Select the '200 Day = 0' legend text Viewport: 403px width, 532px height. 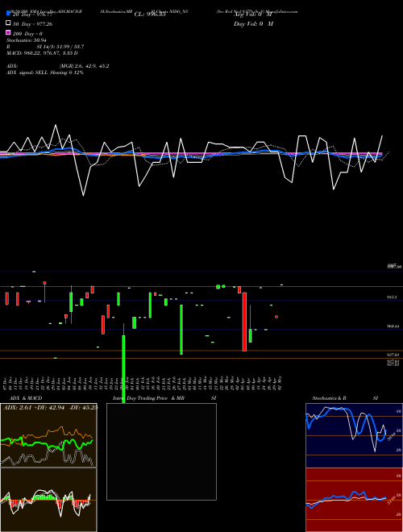[x=27, y=34]
